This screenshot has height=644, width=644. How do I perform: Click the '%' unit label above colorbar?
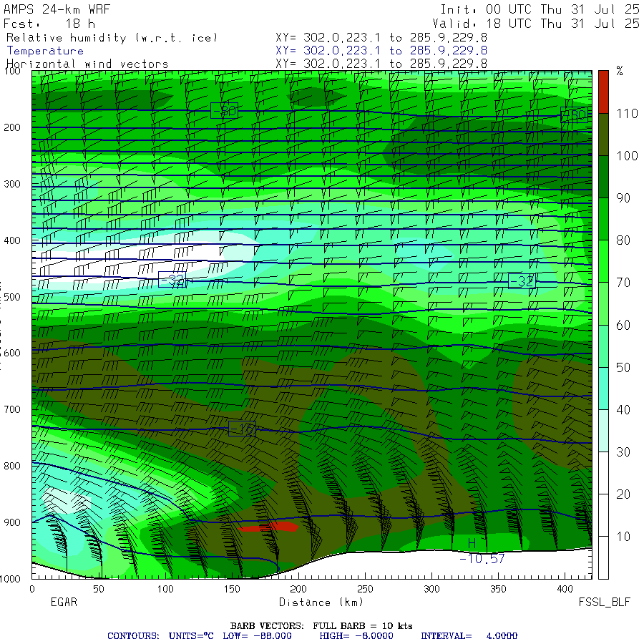[x=620, y=71]
